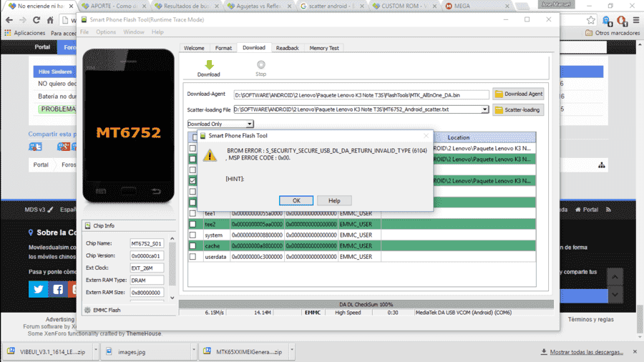Open the images.jpg download menu arrow
Screen dimensions: 644x362
pyautogui.click(x=194, y=350)
